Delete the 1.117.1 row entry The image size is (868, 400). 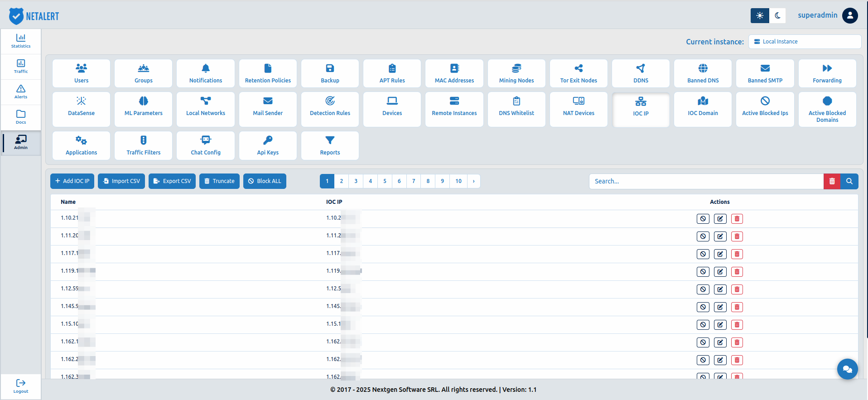737,254
